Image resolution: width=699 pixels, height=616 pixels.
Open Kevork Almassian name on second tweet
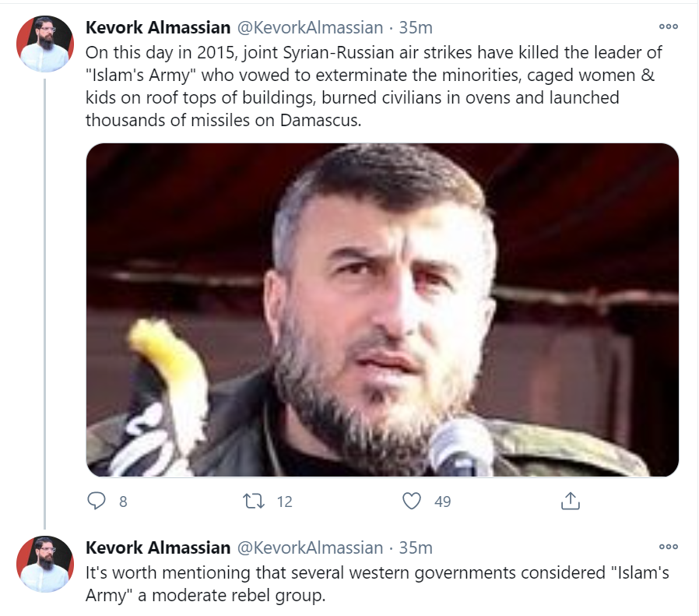pos(158,547)
